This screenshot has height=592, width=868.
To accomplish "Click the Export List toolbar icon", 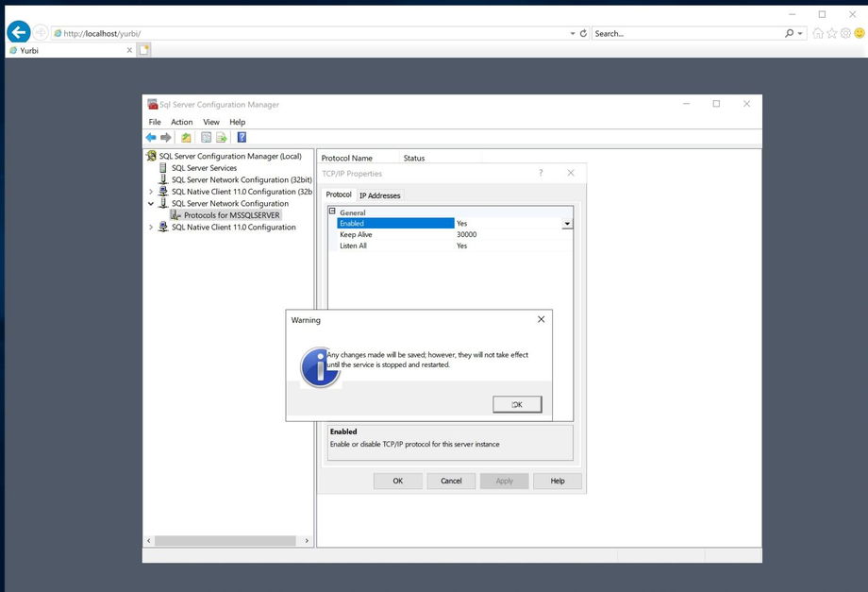I will point(221,138).
